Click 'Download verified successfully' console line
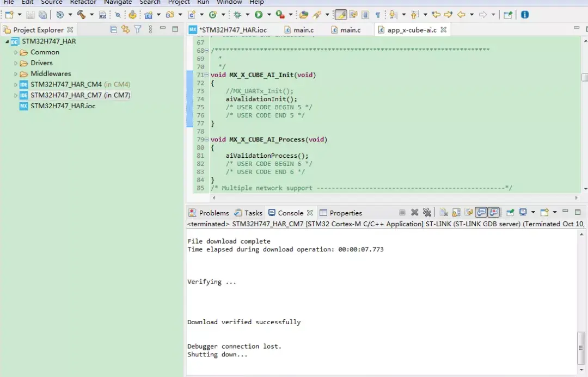 244,322
